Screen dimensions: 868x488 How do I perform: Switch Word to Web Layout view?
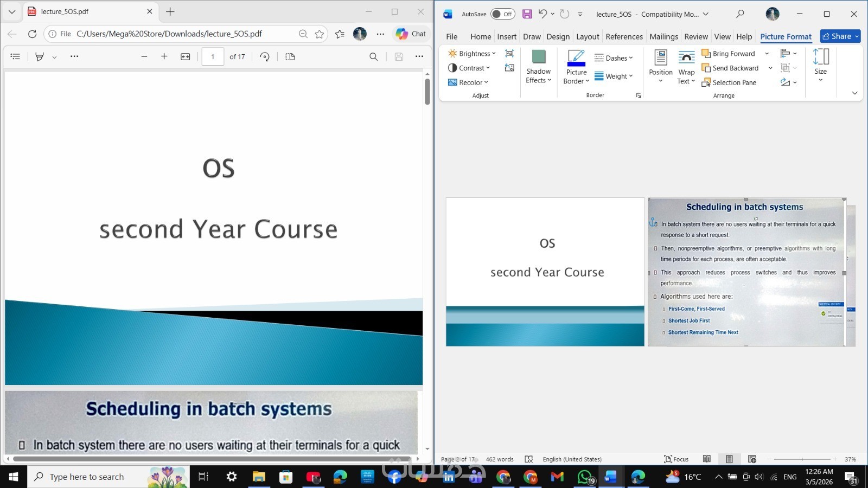click(x=752, y=459)
